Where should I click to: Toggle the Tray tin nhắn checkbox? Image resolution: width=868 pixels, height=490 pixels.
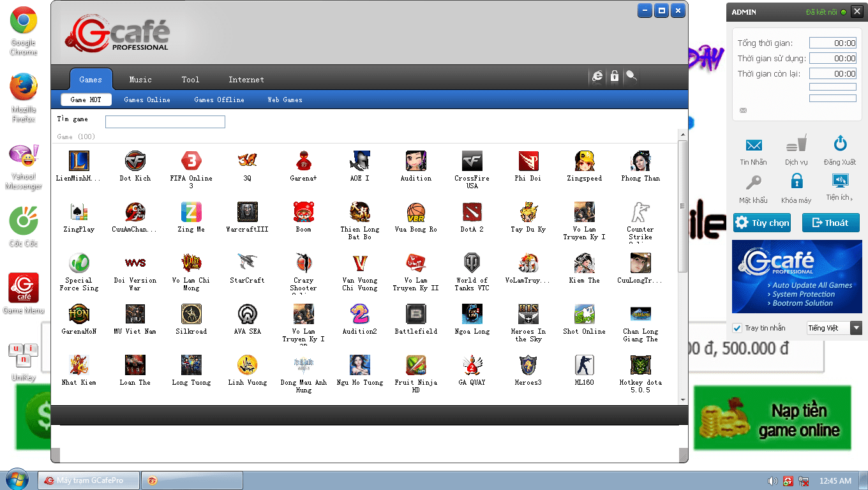737,328
